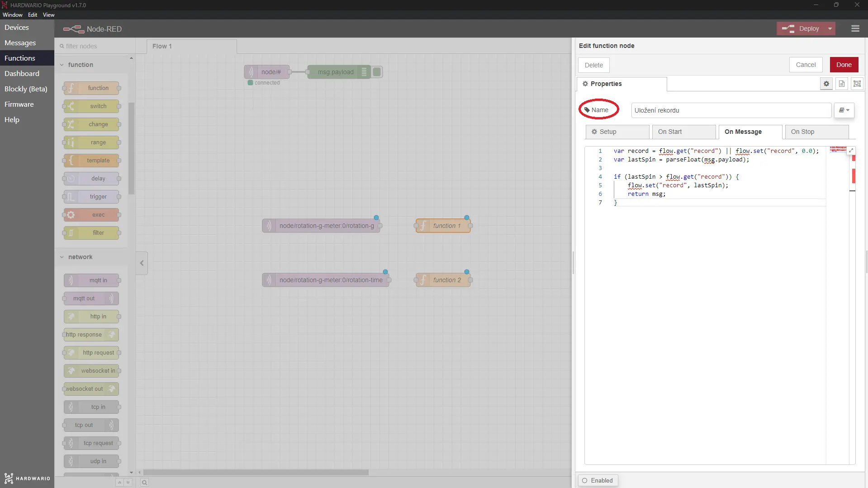Click the palette search magnifier icon at bottom
The width and height of the screenshot is (868, 488).
click(x=144, y=483)
